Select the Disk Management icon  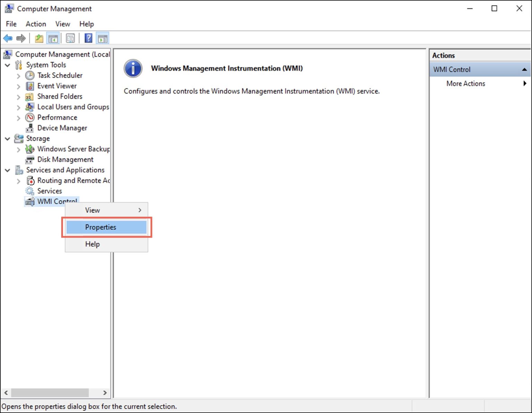pyautogui.click(x=30, y=160)
